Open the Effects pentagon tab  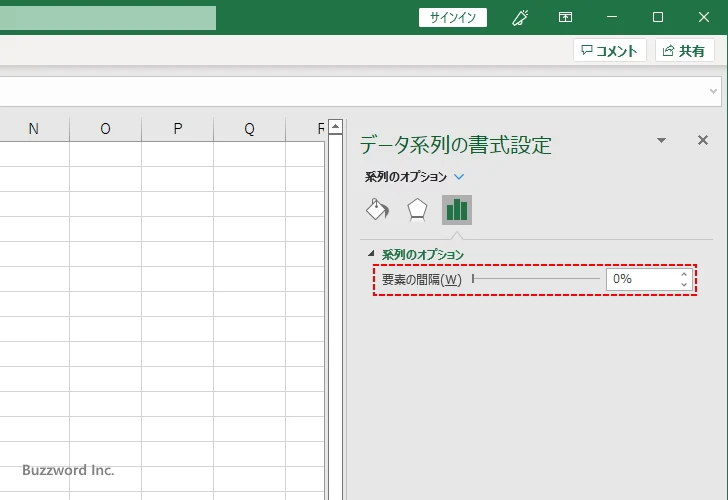pos(417,210)
